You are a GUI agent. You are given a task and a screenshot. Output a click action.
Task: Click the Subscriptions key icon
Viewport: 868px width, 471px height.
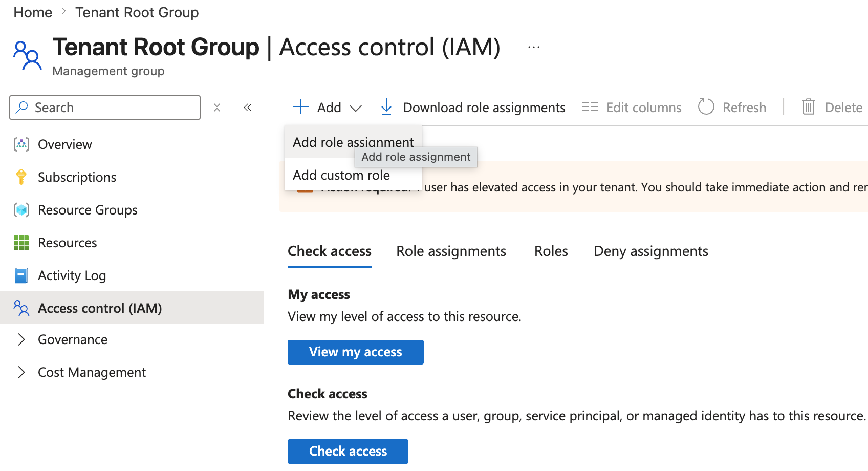[x=21, y=177]
